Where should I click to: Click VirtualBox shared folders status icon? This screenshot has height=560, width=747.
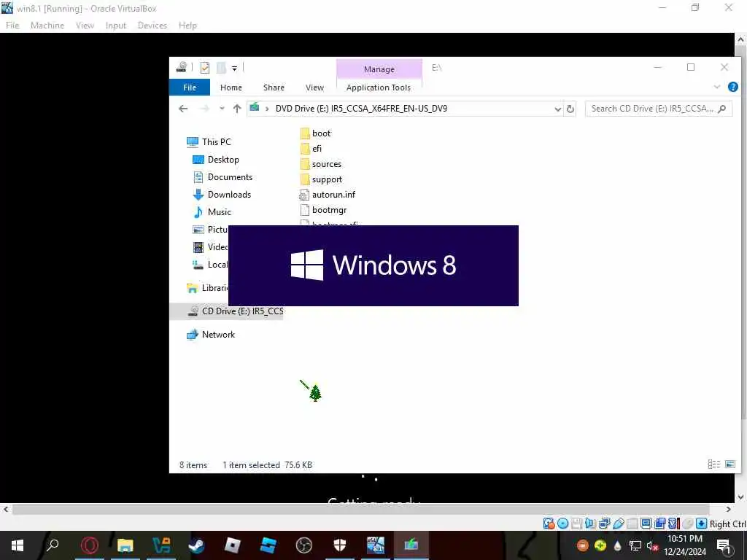click(632, 524)
